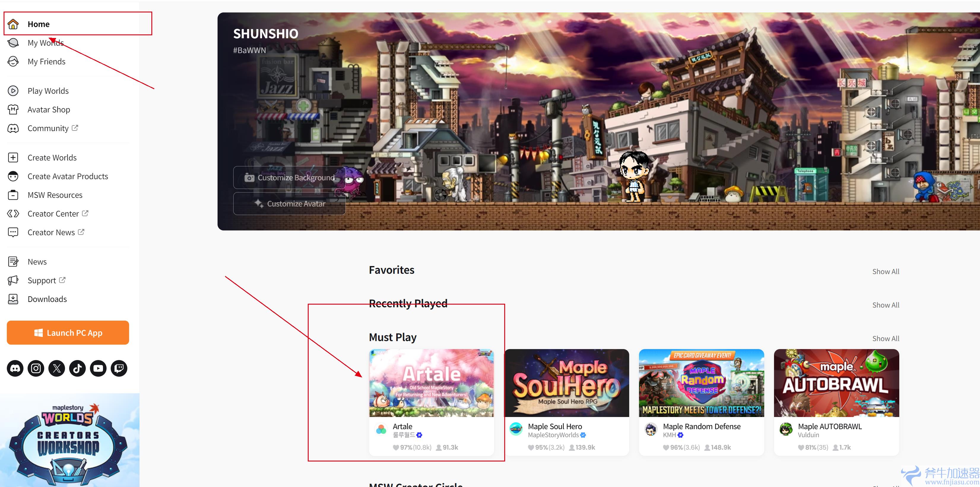Click the Create Avatar Products face icon
This screenshot has height=487, width=980.
coord(13,176)
